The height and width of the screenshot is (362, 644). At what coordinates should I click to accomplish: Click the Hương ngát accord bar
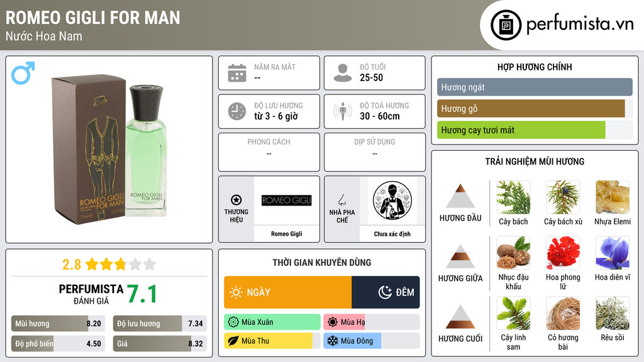tap(535, 87)
